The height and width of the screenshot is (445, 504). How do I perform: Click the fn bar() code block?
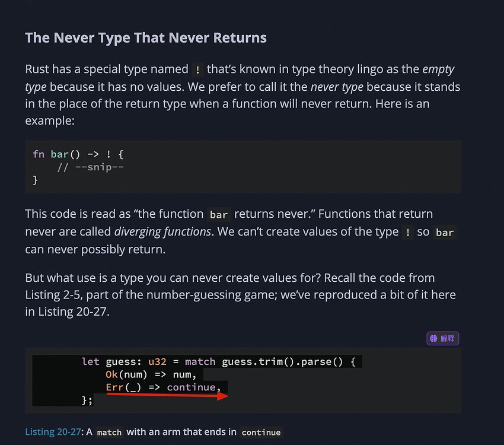click(77, 154)
